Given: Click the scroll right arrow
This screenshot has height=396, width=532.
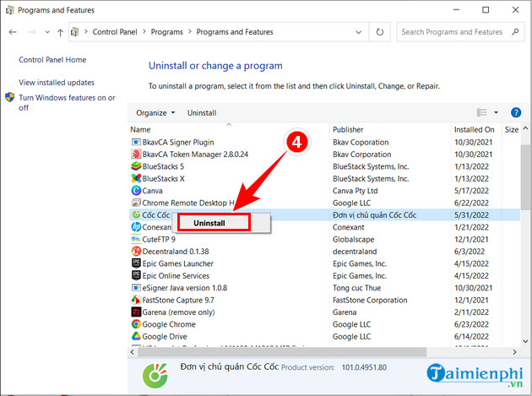Looking at the screenshot, I should point(515,352).
